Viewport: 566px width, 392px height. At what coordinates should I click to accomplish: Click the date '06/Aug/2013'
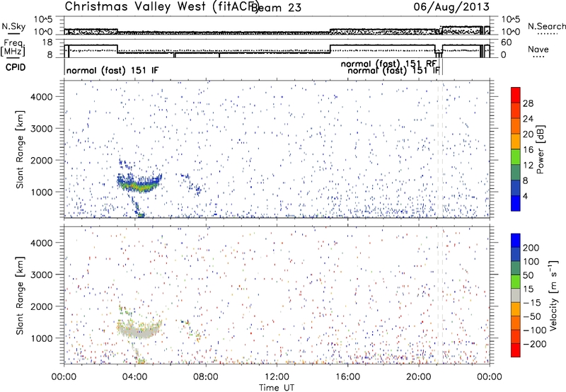click(x=451, y=7)
